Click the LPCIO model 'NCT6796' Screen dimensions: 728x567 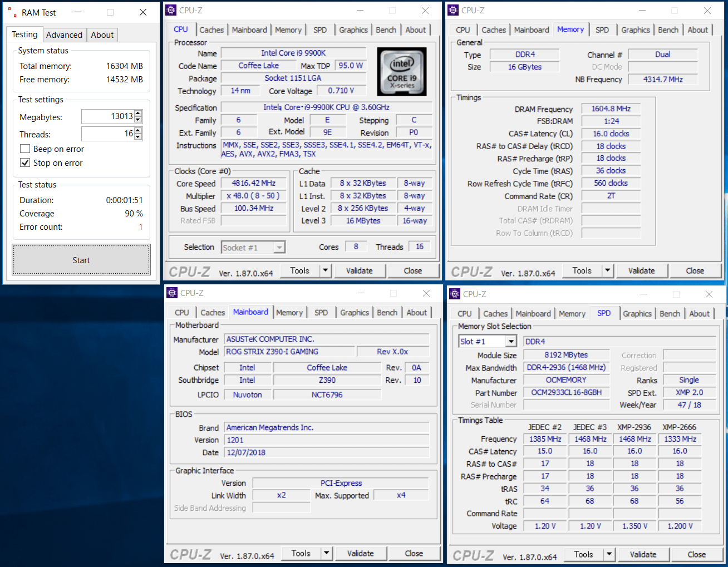click(x=327, y=395)
